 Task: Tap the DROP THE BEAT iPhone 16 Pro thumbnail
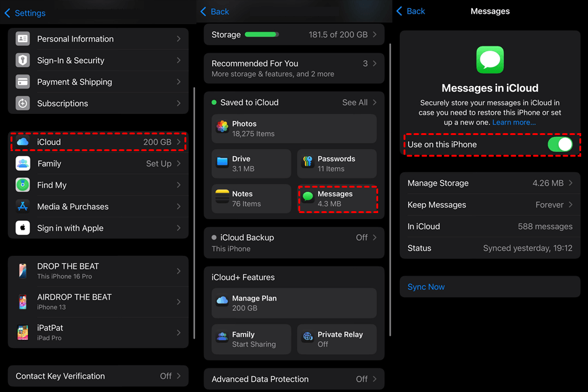pos(22,271)
